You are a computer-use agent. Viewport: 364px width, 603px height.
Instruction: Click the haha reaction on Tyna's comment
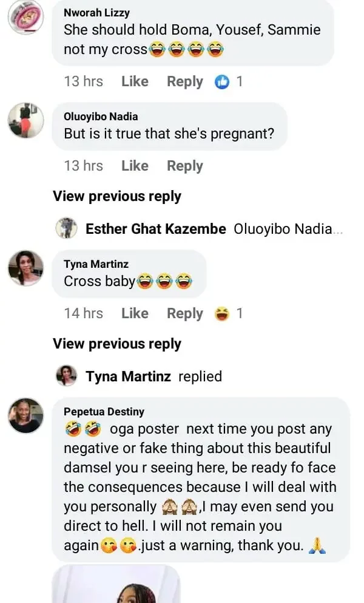tap(223, 313)
